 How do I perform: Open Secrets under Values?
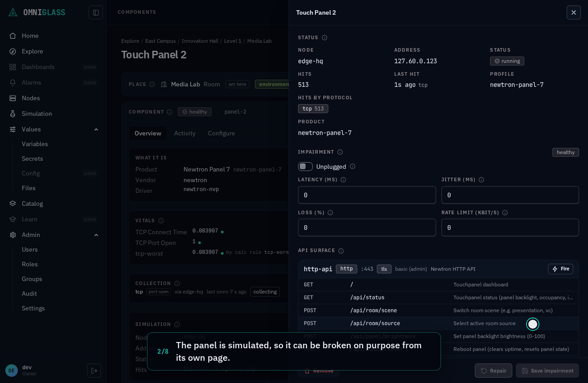33,159
